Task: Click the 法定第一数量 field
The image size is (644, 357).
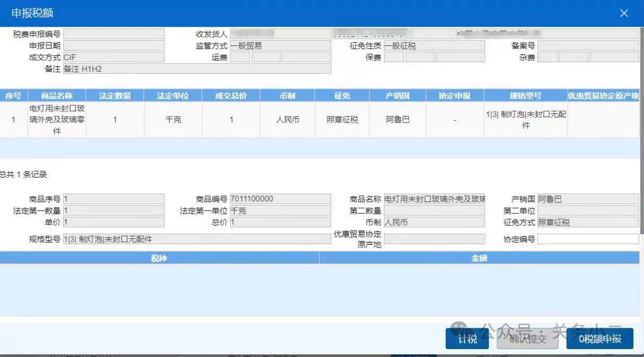Action: [114, 211]
